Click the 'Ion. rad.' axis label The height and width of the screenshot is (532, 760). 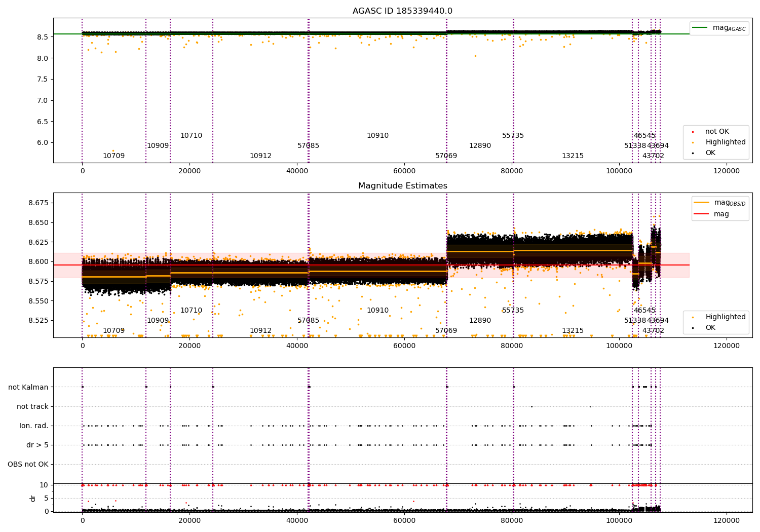click(34, 426)
